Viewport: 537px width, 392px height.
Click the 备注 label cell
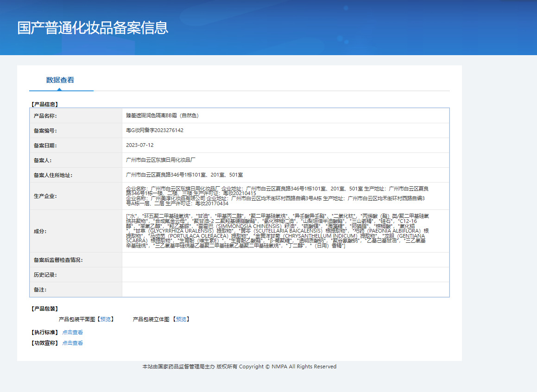click(76, 290)
